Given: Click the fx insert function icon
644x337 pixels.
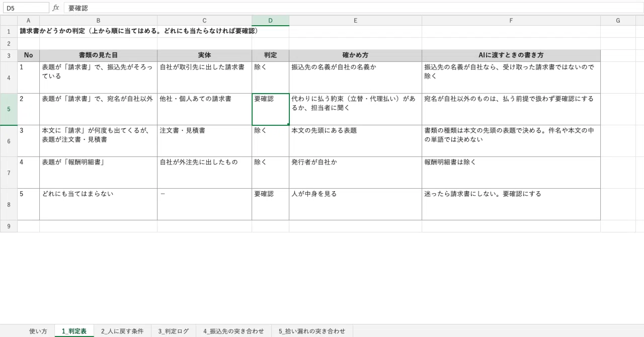Looking at the screenshot, I should coord(56,8).
